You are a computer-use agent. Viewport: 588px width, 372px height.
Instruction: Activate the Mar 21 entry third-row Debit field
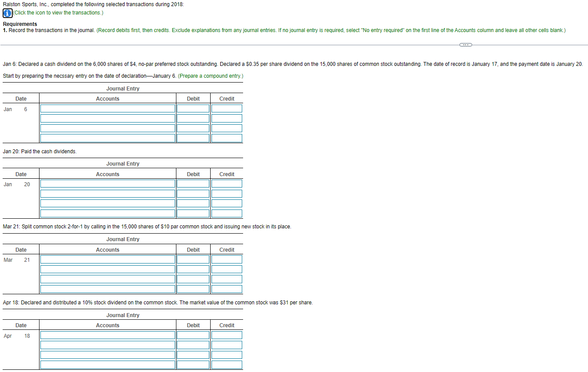(x=193, y=279)
